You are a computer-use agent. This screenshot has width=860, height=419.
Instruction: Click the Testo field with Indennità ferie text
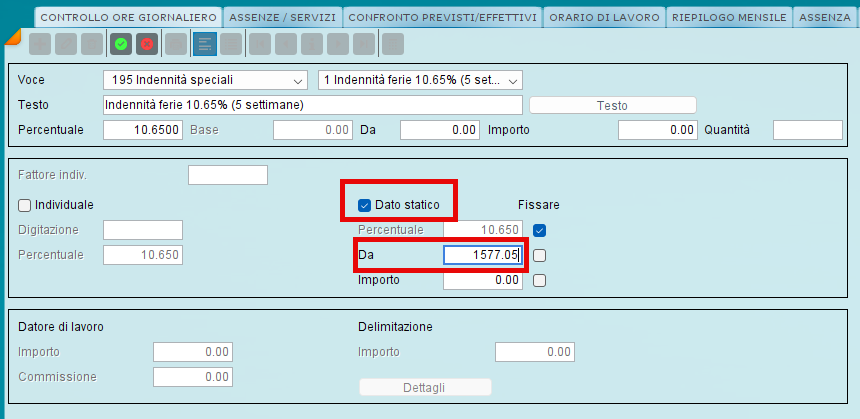click(313, 105)
